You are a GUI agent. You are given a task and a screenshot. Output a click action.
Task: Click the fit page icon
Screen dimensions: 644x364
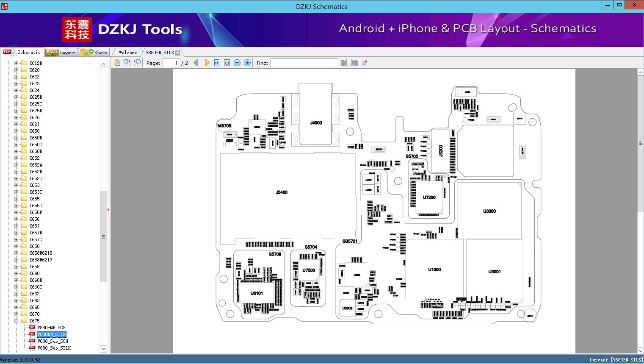(x=227, y=63)
